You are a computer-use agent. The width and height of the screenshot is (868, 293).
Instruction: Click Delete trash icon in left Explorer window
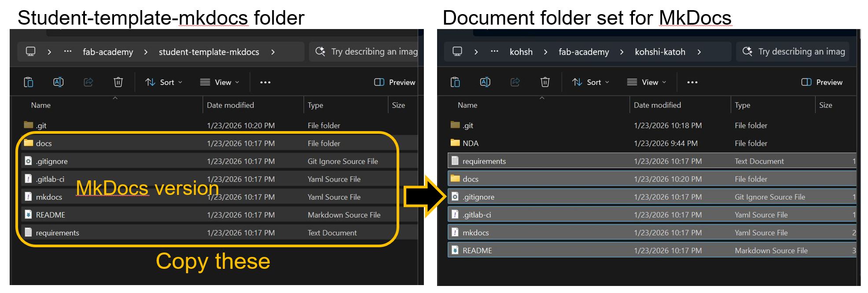click(118, 82)
